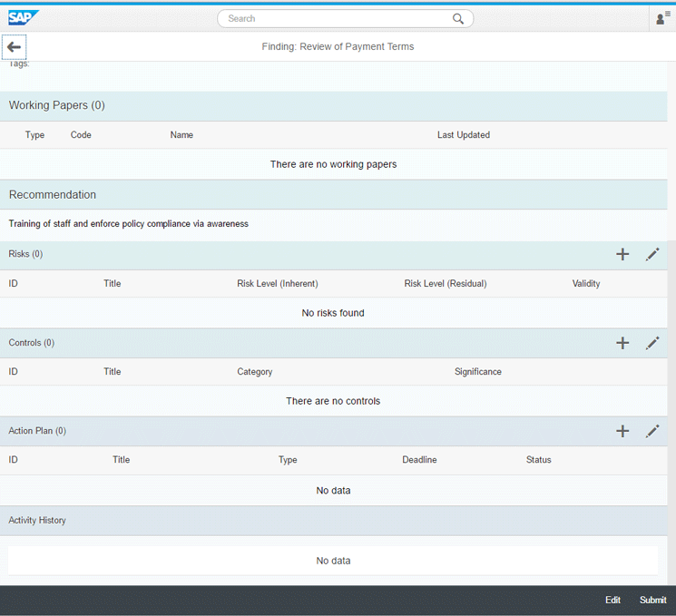Click the Last Updated column header

[464, 135]
